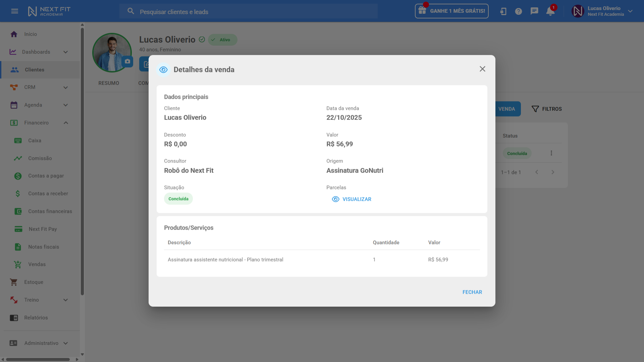This screenshot has height=362, width=644.
Task: Click the Pesquisar clientes e leads field
Action: (x=248, y=12)
